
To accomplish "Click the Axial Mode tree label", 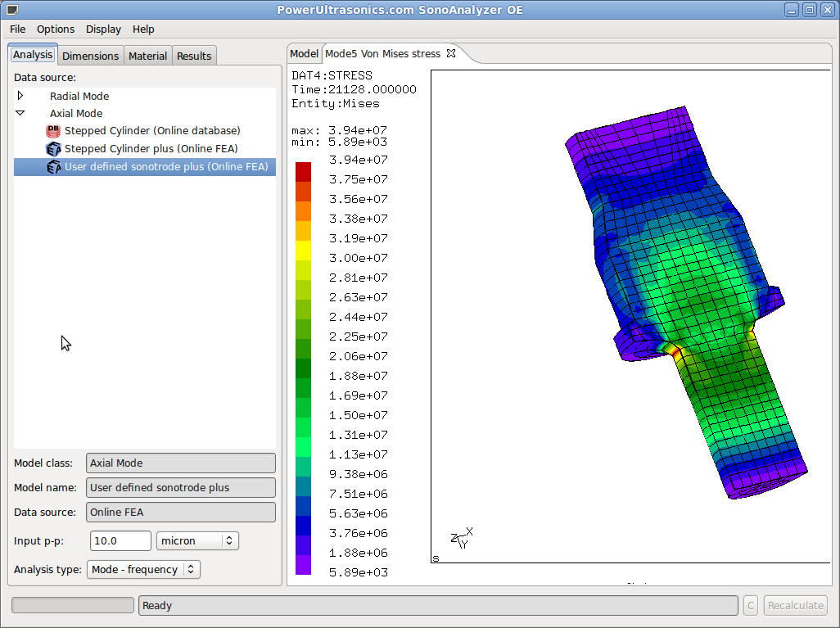I will pyautogui.click(x=76, y=113).
